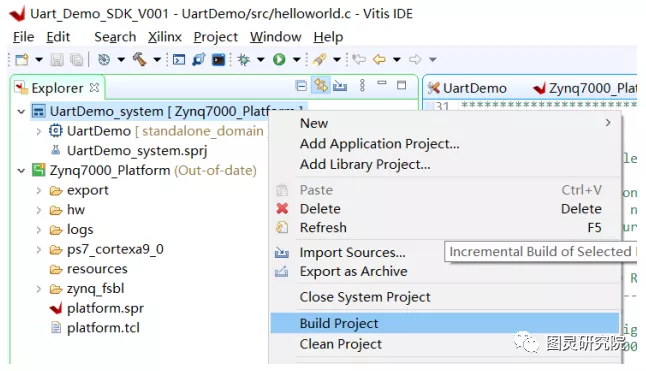Choose Refresh in context menu
The width and height of the screenshot is (646, 371).
(x=445, y=228)
